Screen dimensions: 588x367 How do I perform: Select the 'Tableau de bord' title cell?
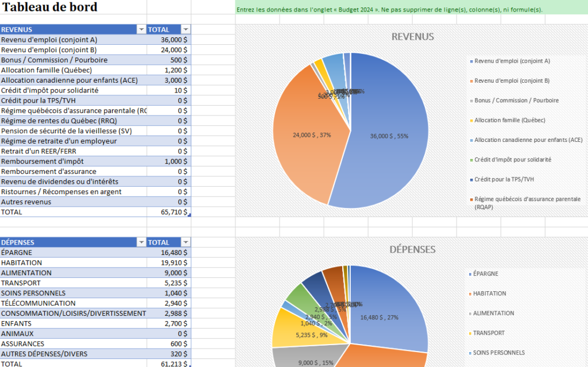pyautogui.click(x=73, y=7)
